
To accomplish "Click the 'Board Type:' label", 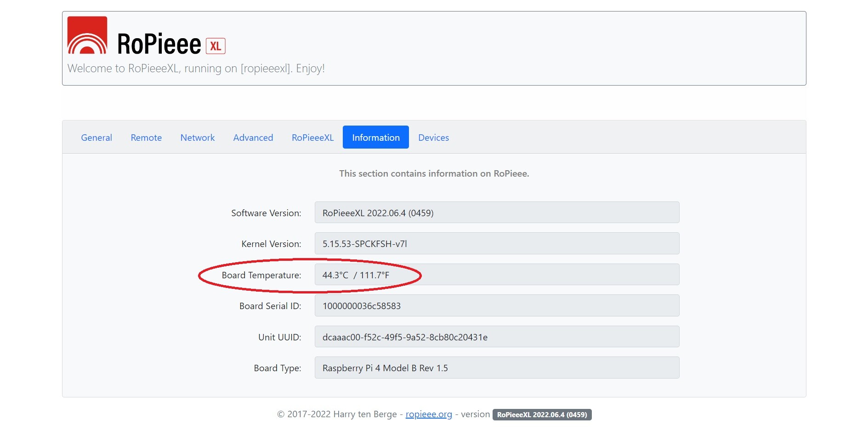I will coord(278,368).
